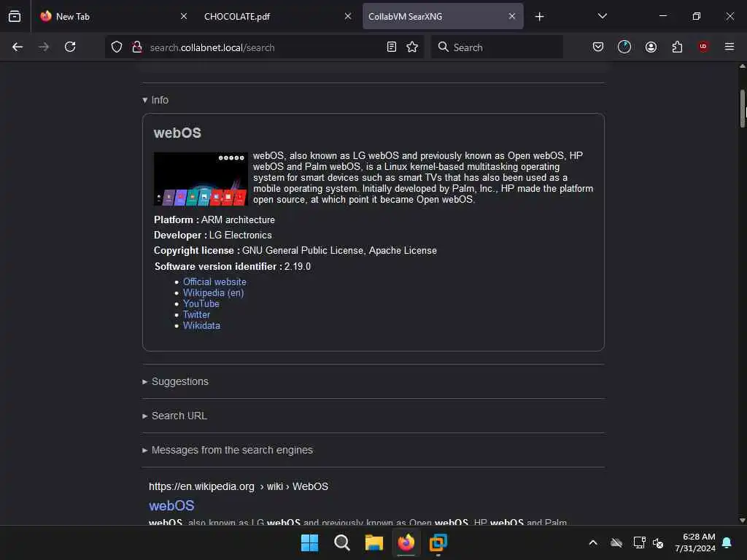Image resolution: width=747 pixels, height=560 pixels.
Task: Open the YouTube link
Action: pyautogui.click(x=201, y=304)
